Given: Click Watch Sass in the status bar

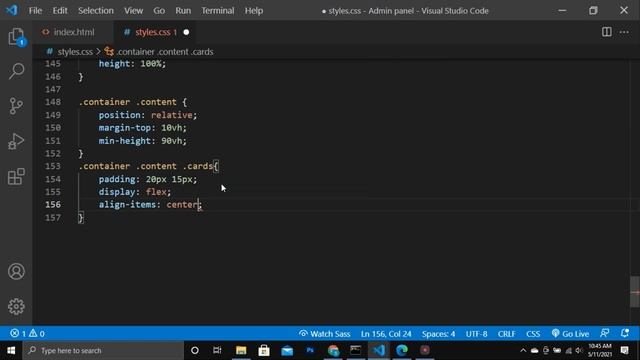Looking at the screenshot, I should tap(324, 333).
